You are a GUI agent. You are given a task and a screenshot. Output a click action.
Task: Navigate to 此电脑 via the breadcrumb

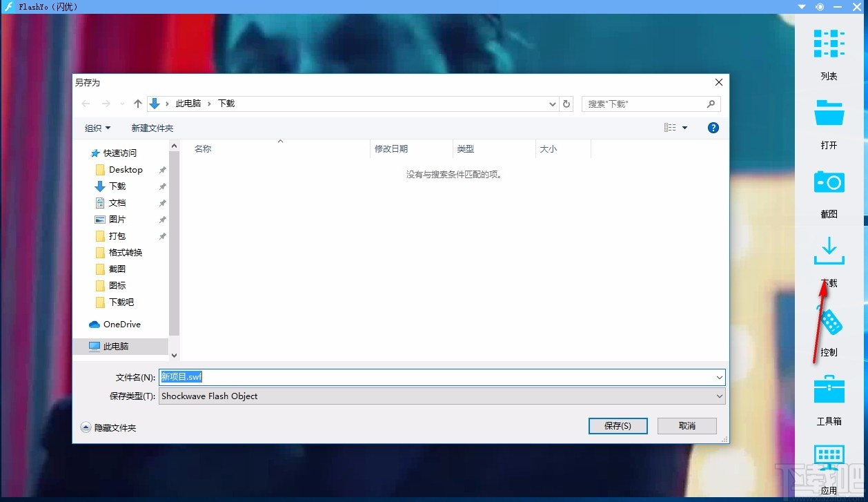[189, 103]
